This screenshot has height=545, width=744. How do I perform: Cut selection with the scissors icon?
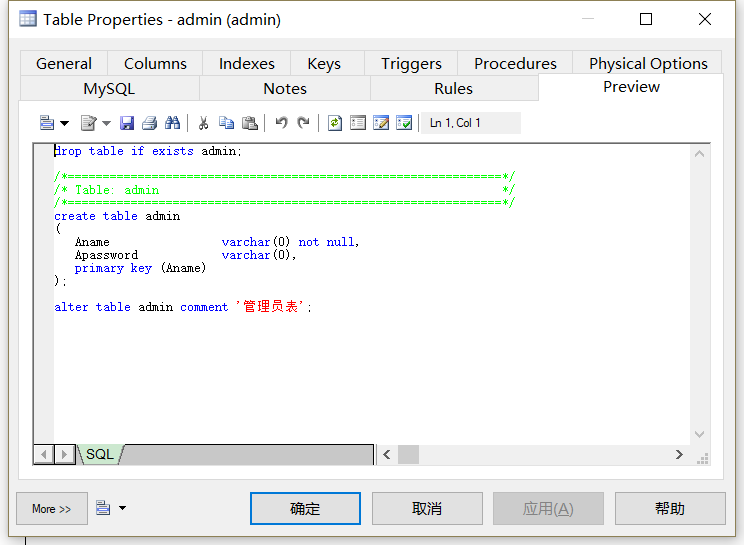click(204, 123)
